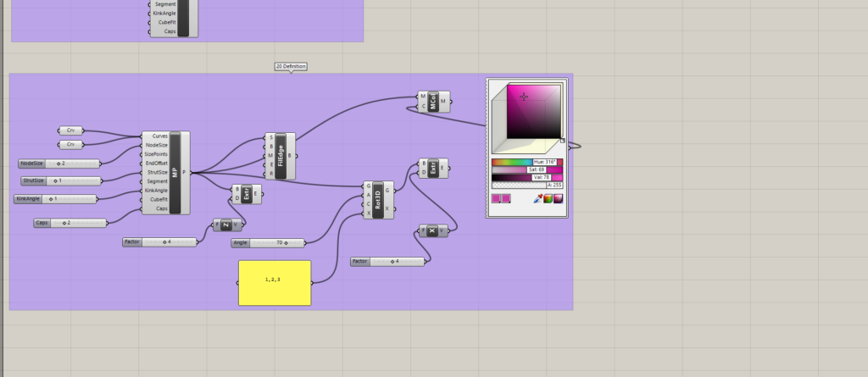Pick a color in the magenta color field
The image size is (868, 377).
(534, 111)
